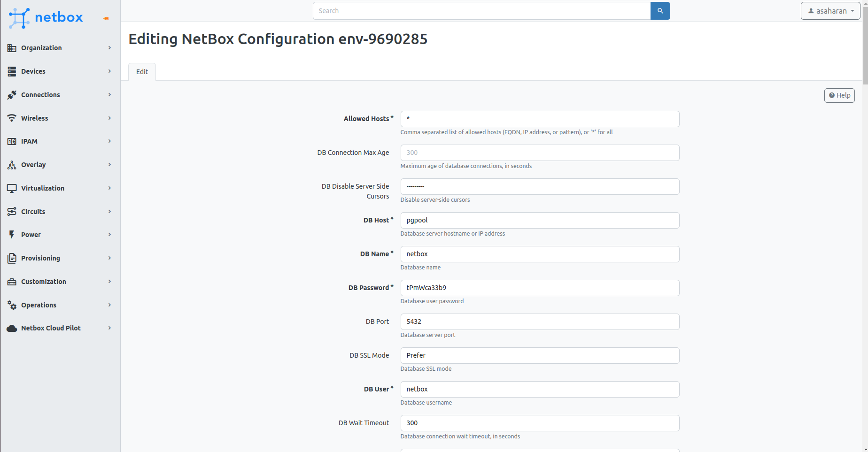Click the Power lightning bolt icon
This screenshot has width=868, height=452.
click(x=12, y=235)
